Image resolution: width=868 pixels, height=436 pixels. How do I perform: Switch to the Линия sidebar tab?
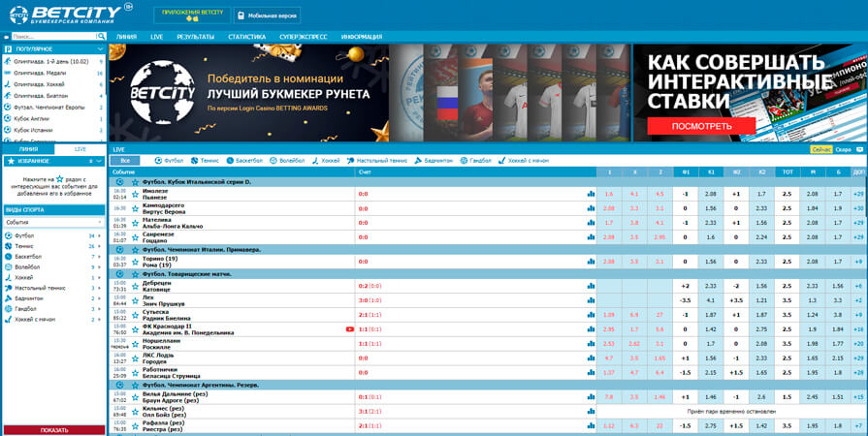[x=28, y=149]
